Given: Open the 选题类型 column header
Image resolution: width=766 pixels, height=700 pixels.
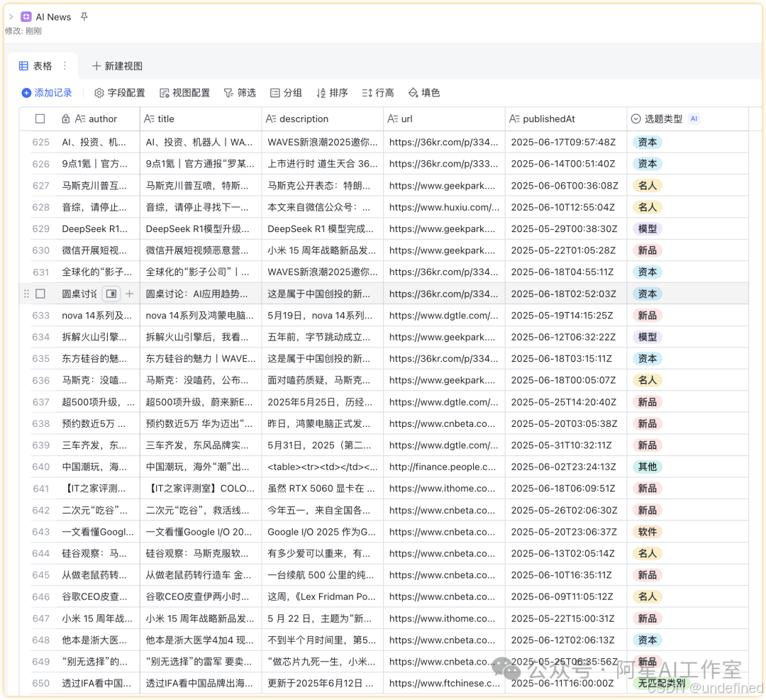Looking at the screenshot, I should coord(687,118).
